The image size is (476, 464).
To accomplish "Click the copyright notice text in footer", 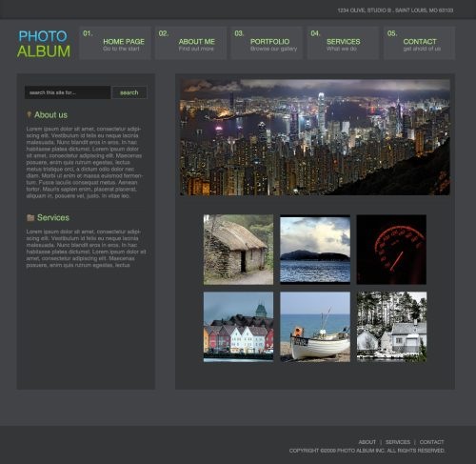I will [x=367, y=451].
